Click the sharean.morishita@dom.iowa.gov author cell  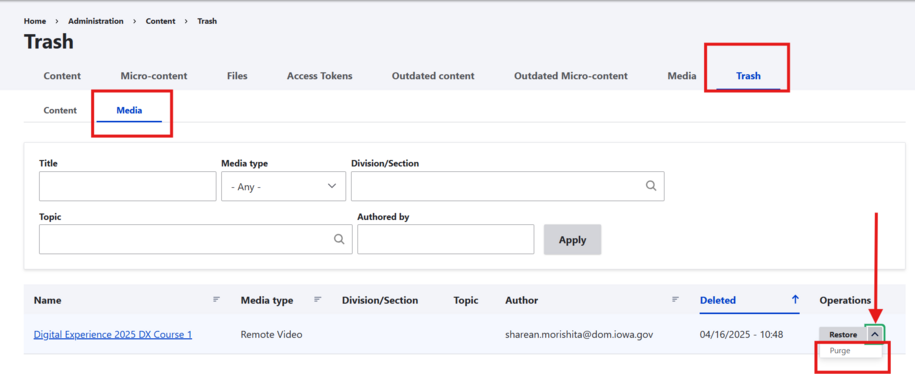tap(579, 335)
